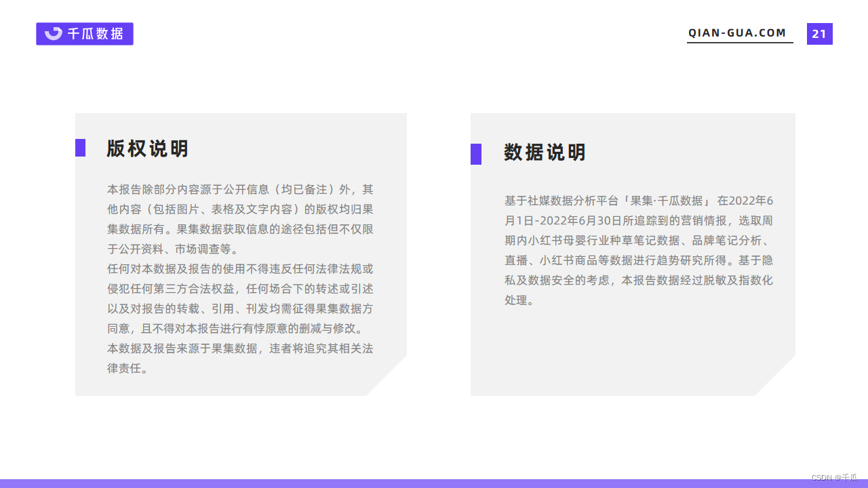Click line starting 任何对本数据及报告的使用
The image size is (868, 488).
(x=240, y=269)
